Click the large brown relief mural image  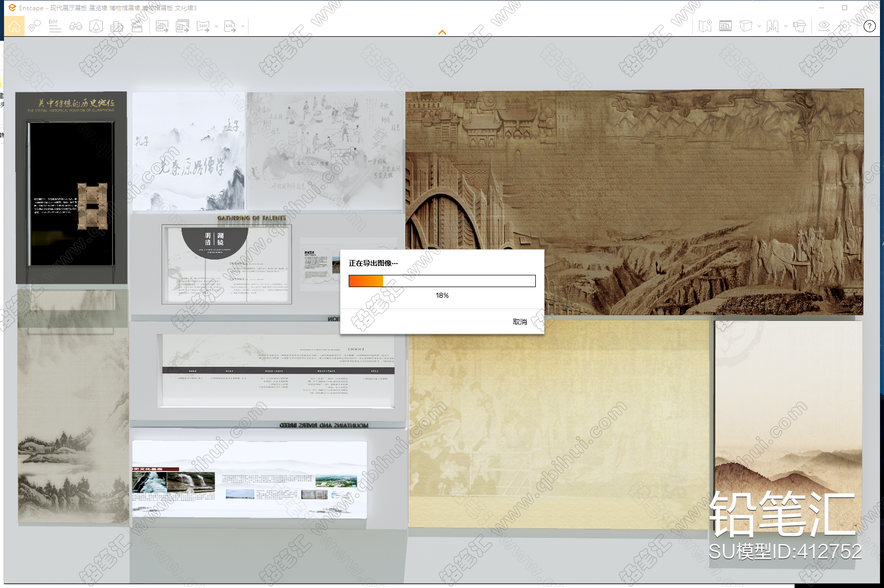(634, 202)
